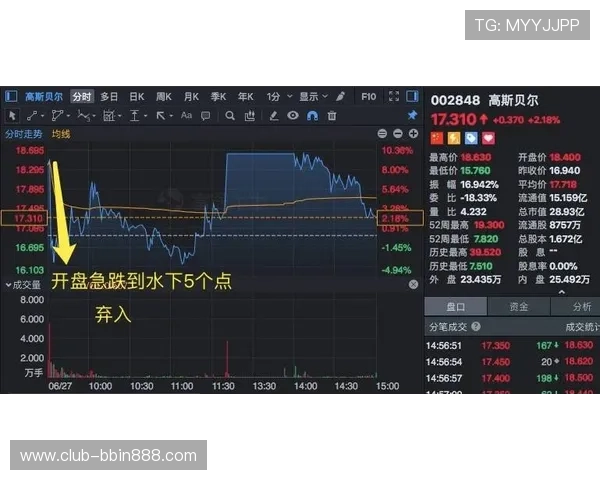
Task: Open the 成交统计 trade statistics link
Action: [582, 327]
